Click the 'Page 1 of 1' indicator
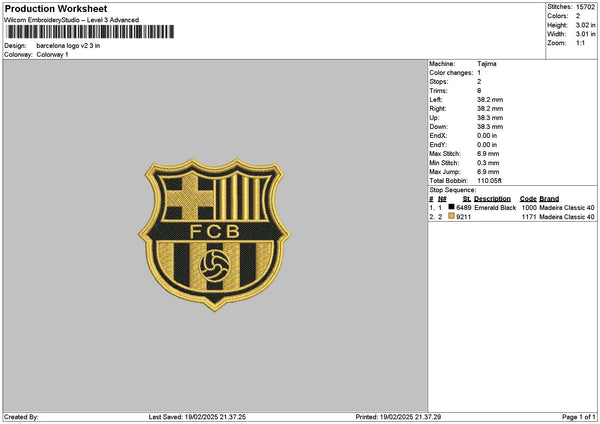The width and height of the screenshot is (600, 424). coord(579,417)
